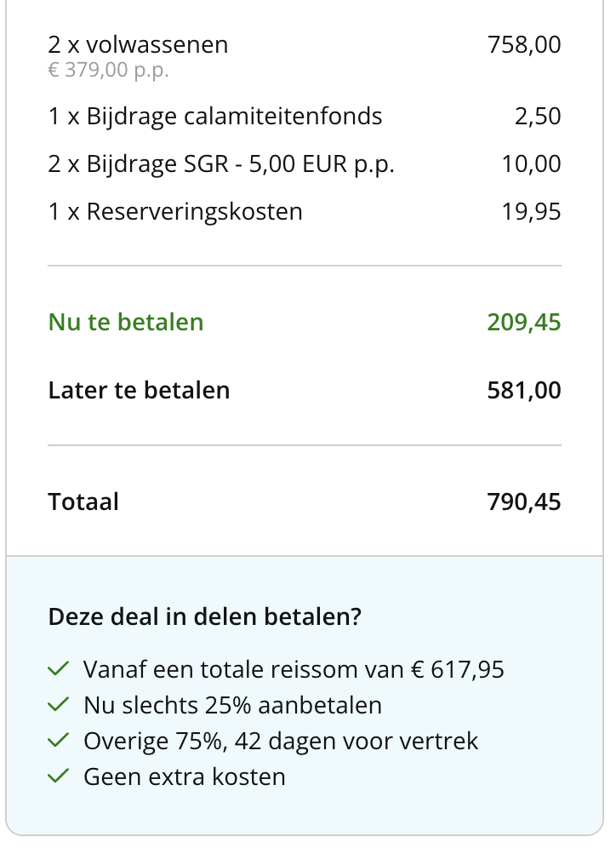Image resolution: width=616 pixels, height=848 pixels.
Task: Click the 'Nu te betalen' green label
Action: coord(126,322)
